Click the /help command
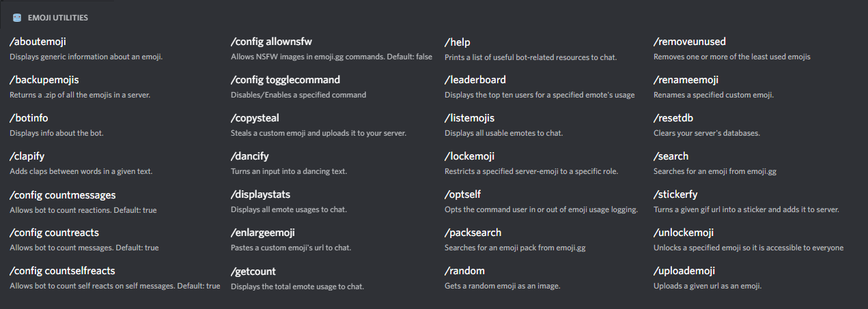This screenshot has height=309, width=868. [x=458, y=42]
